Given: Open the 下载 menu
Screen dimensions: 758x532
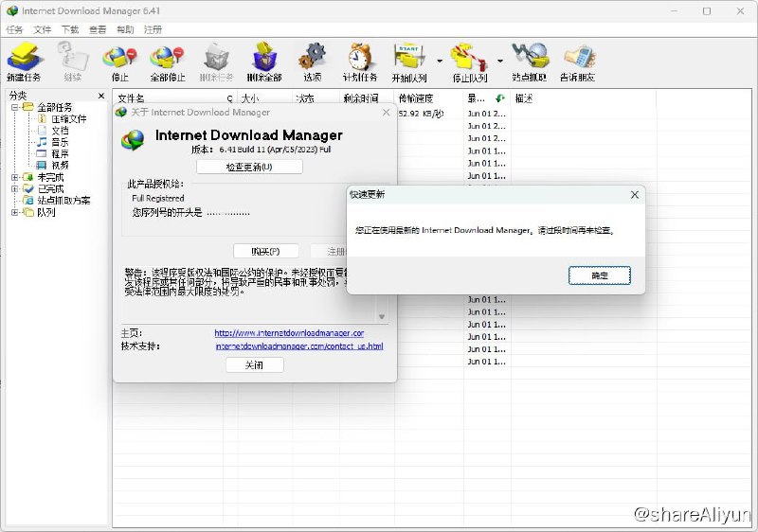Looking at the screenshot, I should 70,29.
